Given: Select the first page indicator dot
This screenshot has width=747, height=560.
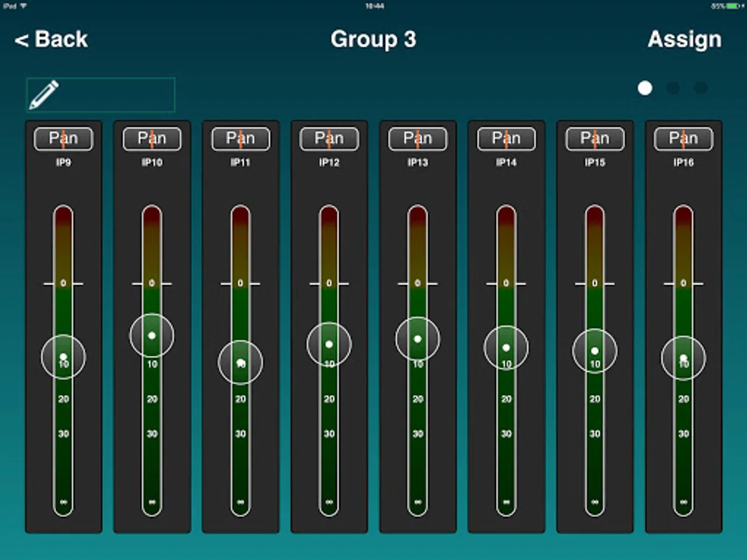Looking at the screenshot, I should click(x=645, y=88).
